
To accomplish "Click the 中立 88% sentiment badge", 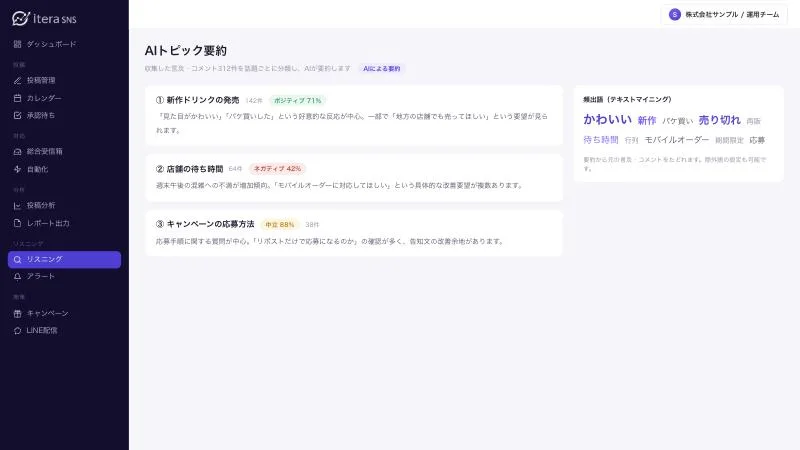I will [280, 224].
